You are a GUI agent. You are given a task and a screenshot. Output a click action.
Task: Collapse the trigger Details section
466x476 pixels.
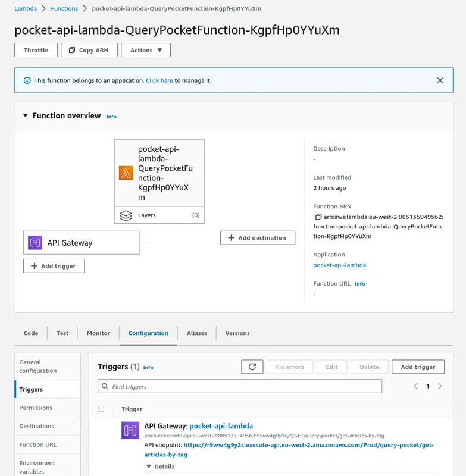click(149, 466)
